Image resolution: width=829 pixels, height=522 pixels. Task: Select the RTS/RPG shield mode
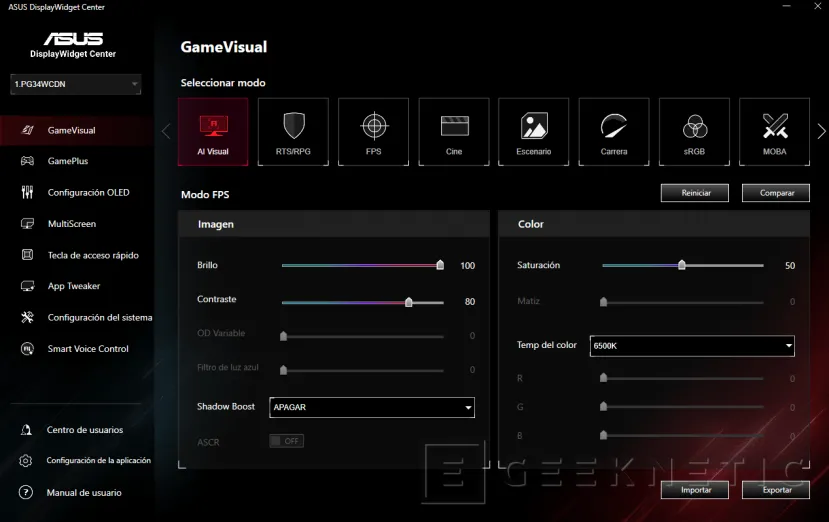(293, 132)
